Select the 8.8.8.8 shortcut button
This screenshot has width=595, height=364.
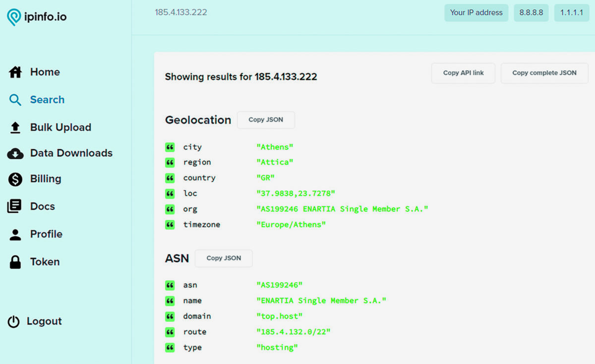coord(531,13)
